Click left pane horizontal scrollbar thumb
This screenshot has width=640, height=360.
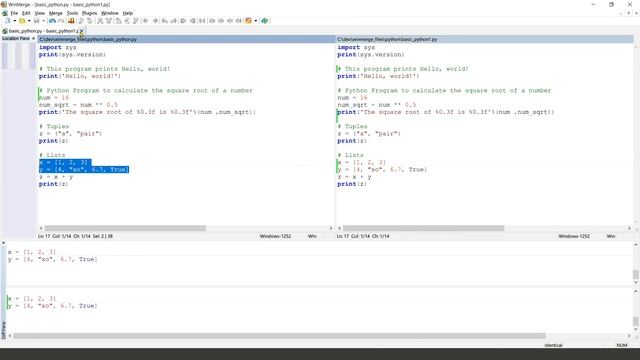[125, 228]
